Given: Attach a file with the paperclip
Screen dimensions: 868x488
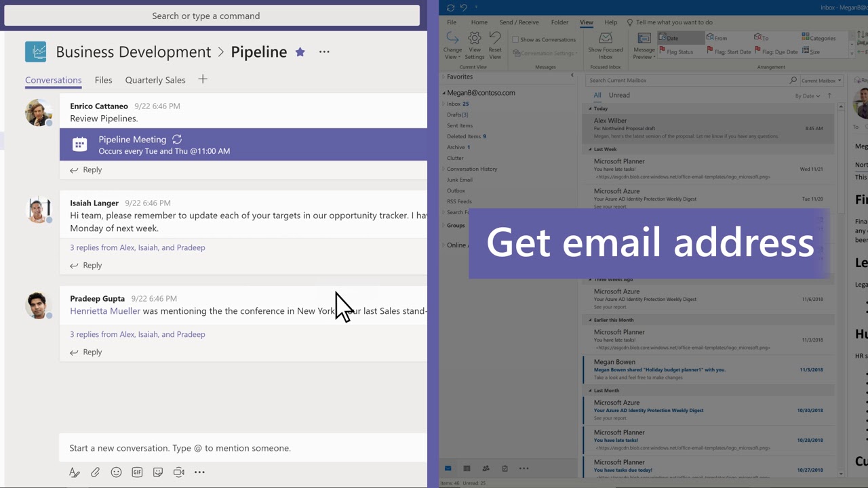Looking at the screenshot, I should coord(96,472).
